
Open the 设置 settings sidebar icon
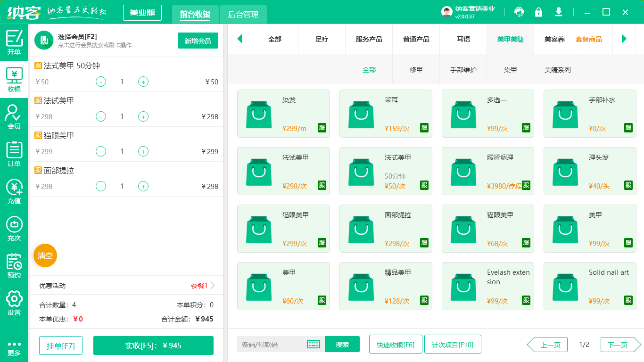click(14, 303)
